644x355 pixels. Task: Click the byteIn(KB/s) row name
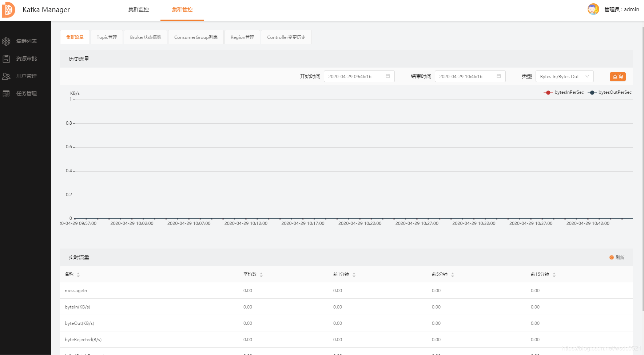click(x=77, y=307)
